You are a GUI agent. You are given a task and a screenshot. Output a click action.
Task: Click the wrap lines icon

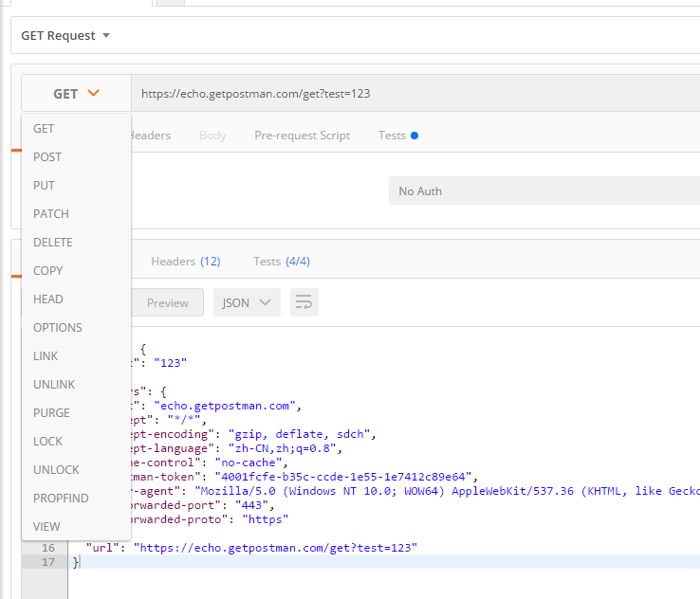pos(304,303)
